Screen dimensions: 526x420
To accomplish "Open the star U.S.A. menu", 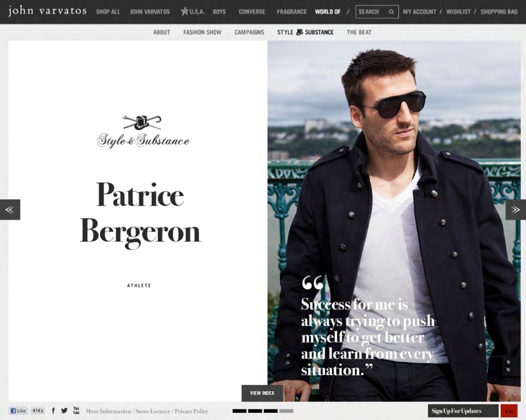I will point(193,11).
